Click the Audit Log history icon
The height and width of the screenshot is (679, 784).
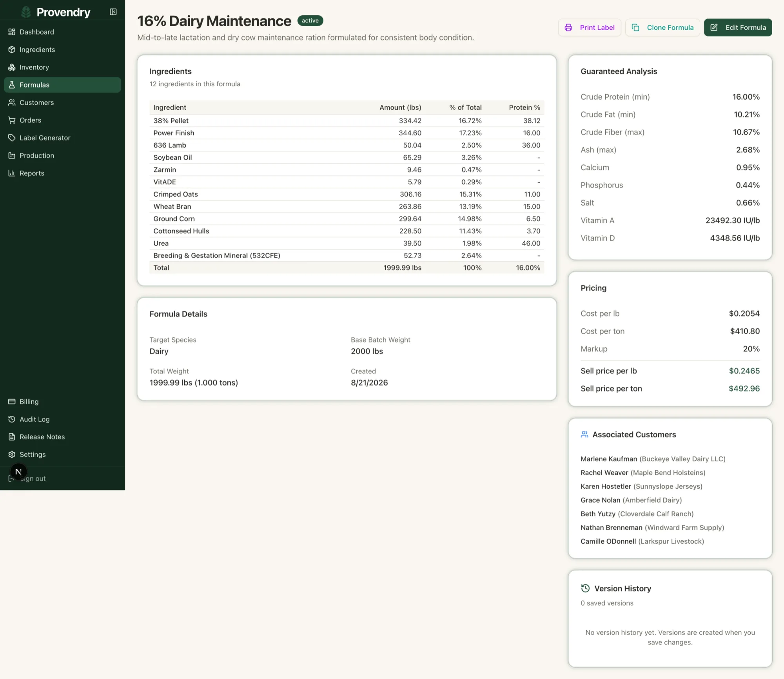[x=12, y=419]
